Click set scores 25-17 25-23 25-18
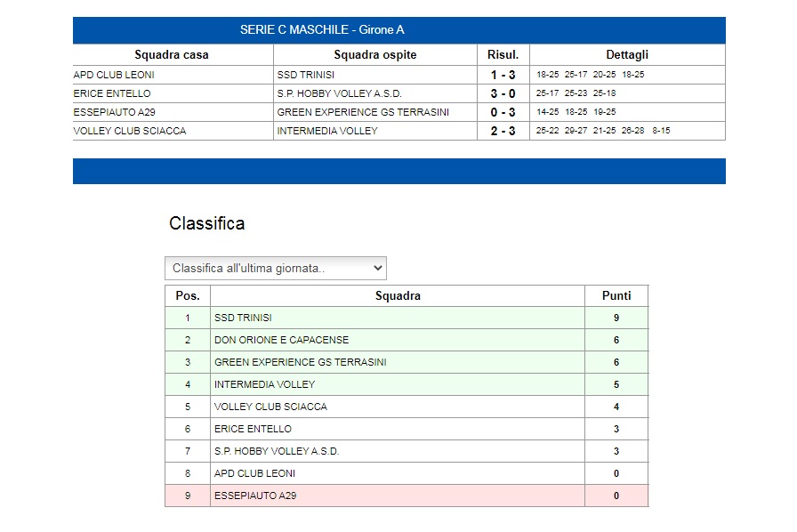Image resolution: width=797 pixels, height=532 pixels. tap(576, 93)
